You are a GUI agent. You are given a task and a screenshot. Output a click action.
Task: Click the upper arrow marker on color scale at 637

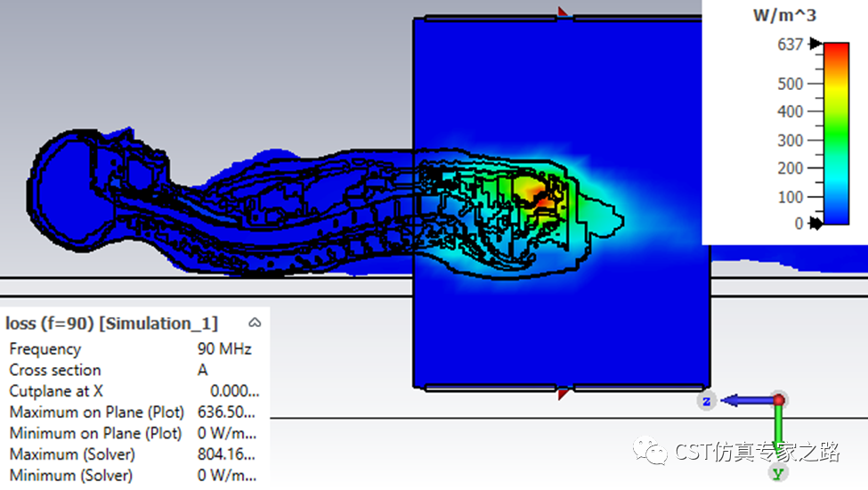(815, 43)
